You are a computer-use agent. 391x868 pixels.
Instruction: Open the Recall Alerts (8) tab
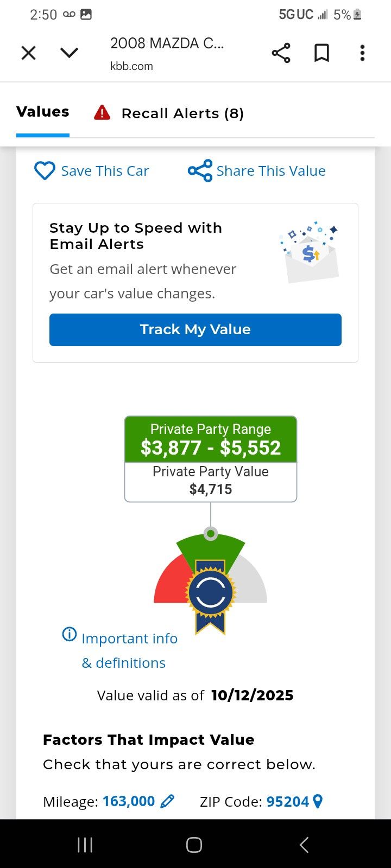pos(182,113)
